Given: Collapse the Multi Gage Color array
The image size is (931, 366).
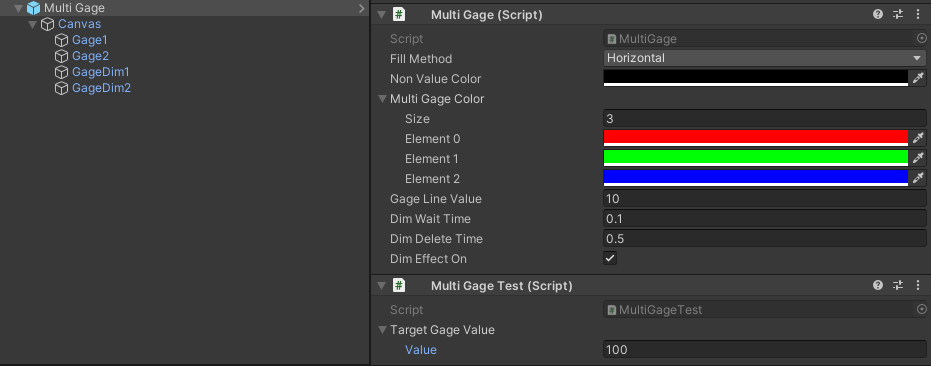Looking at the screenshot, I should coord(382,99).
